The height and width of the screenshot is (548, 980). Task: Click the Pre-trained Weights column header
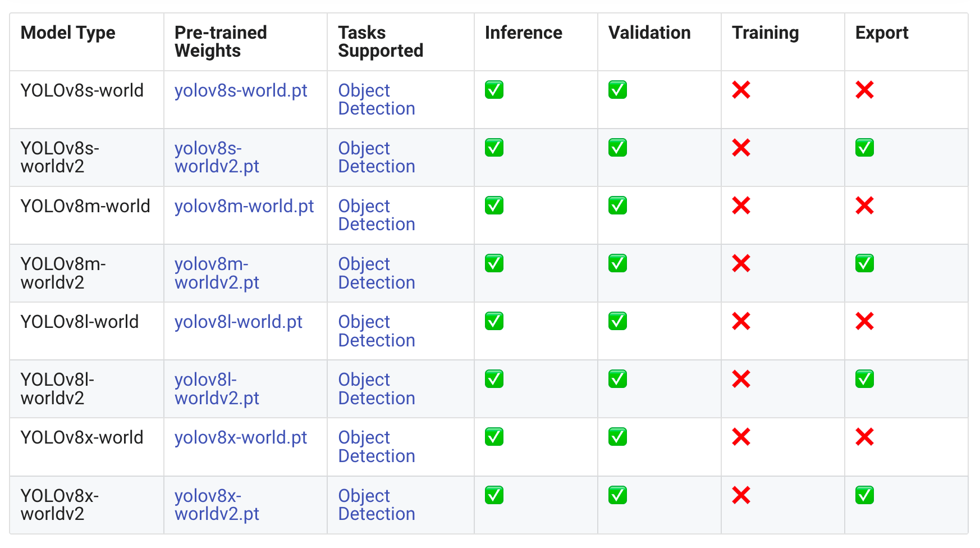pyautogui.click(x=221, y=42)
